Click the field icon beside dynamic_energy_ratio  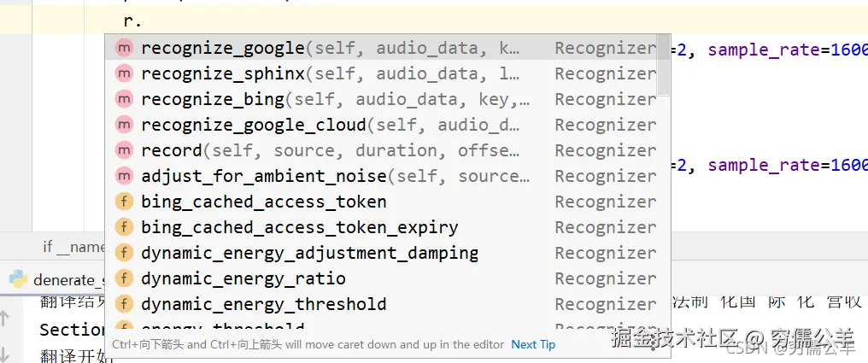click(124, 278)
